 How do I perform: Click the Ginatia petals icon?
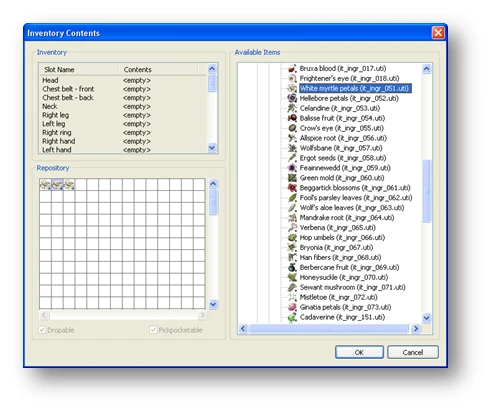(292, 307)
